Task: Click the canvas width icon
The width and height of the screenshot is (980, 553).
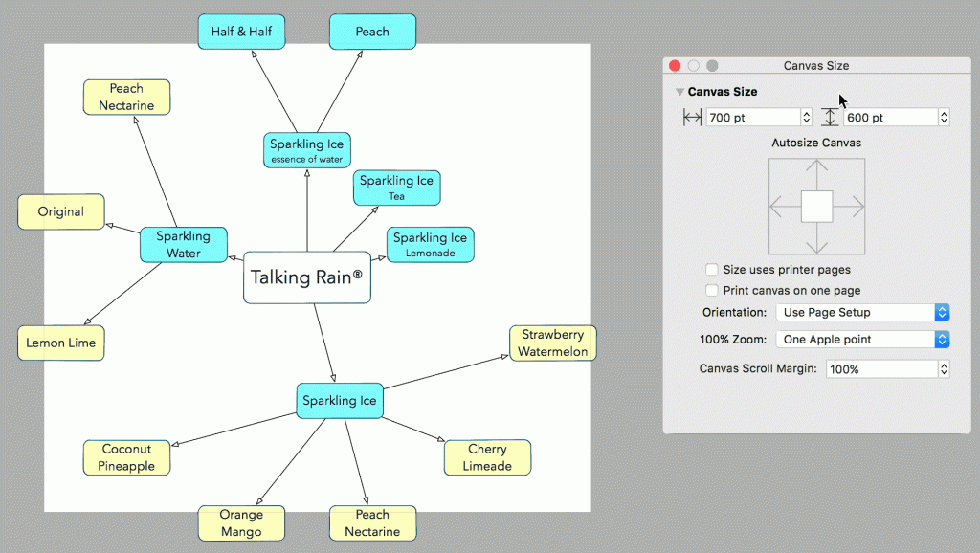Action: [x=692, y=118]
